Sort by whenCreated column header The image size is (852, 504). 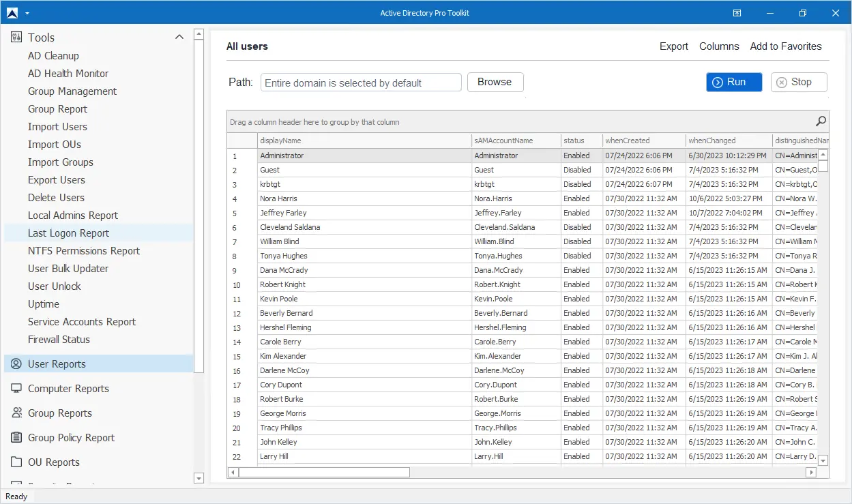tap(644, 140)
